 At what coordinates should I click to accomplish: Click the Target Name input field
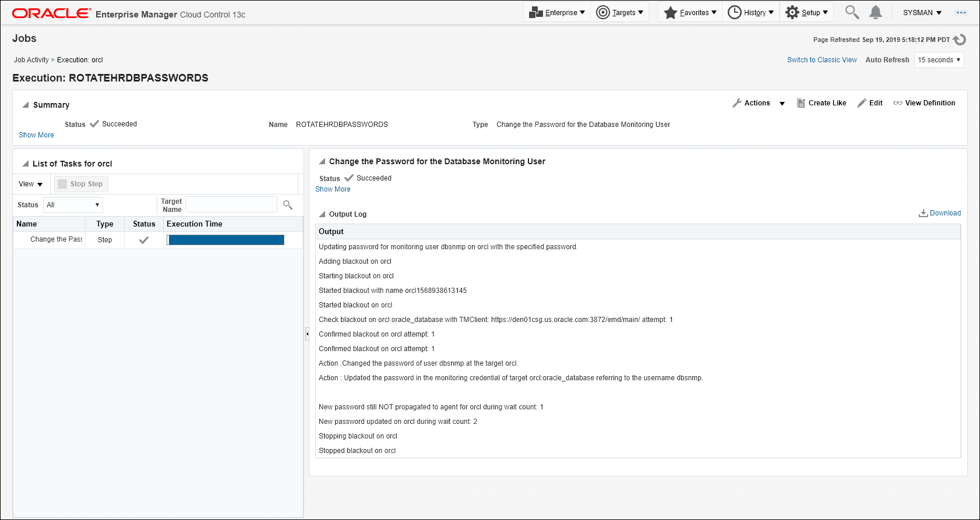pyautogui.click(x=231, y=205)
